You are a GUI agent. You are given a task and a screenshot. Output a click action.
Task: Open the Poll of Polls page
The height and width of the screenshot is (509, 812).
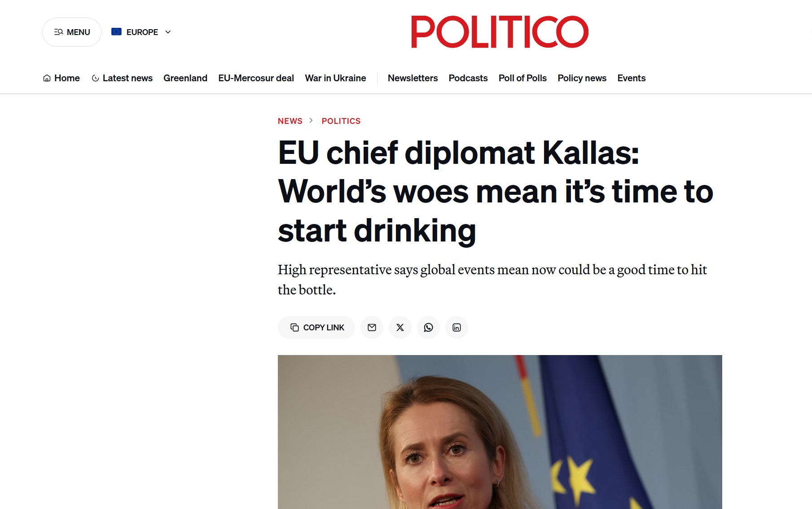[x=522, y=78]
